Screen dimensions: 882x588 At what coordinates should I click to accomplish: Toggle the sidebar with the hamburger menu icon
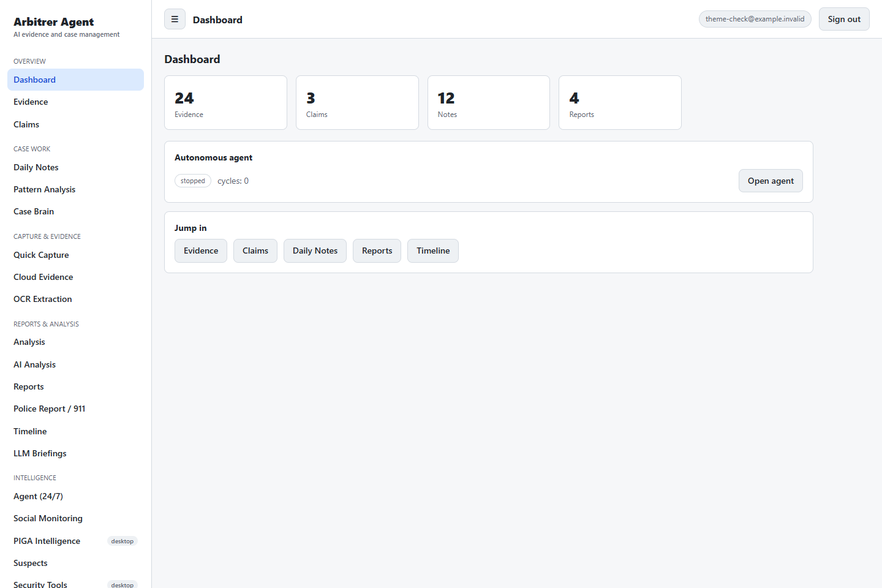175,20
